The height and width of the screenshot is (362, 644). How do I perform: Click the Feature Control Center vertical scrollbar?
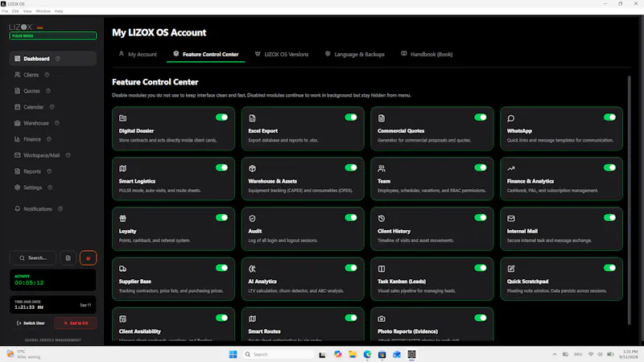tap(629, 201)
